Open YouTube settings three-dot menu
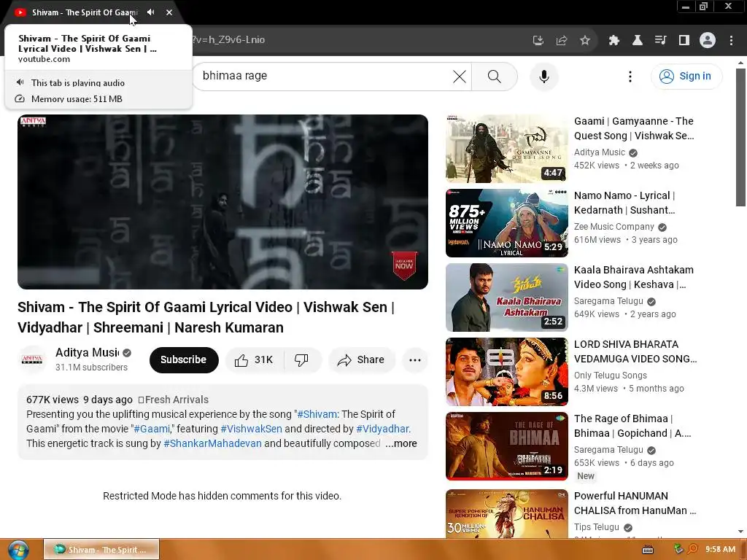The image size is (747, 560). click(630, 76)
